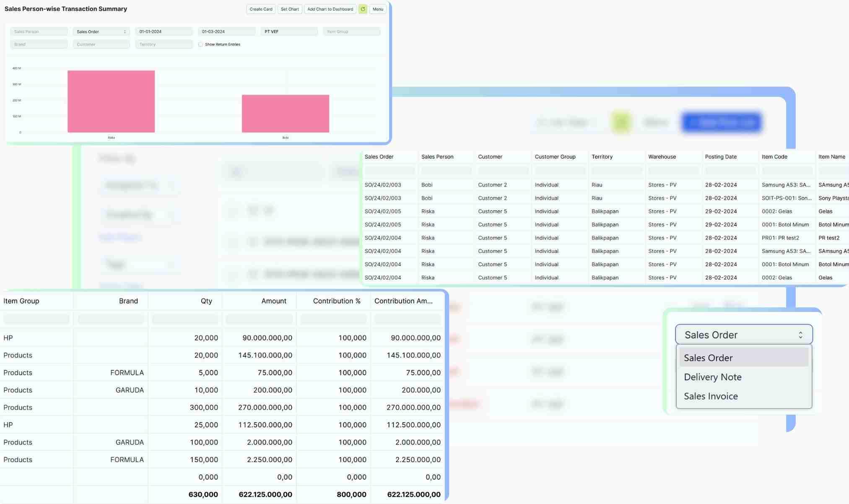The image size is (849, 504).
Task: Click the from-date field 01-01-2024
Action: point(164,32)
